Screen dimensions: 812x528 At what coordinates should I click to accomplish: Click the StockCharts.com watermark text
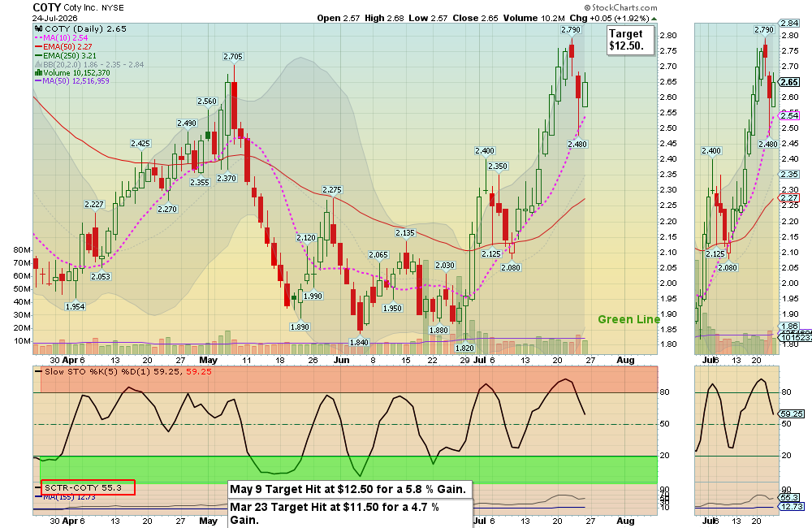coord(620,7)
